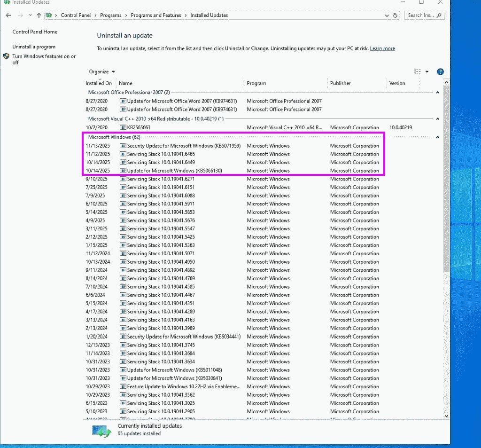
Task: Open Control Panel Home link
Action: point(35,32)
